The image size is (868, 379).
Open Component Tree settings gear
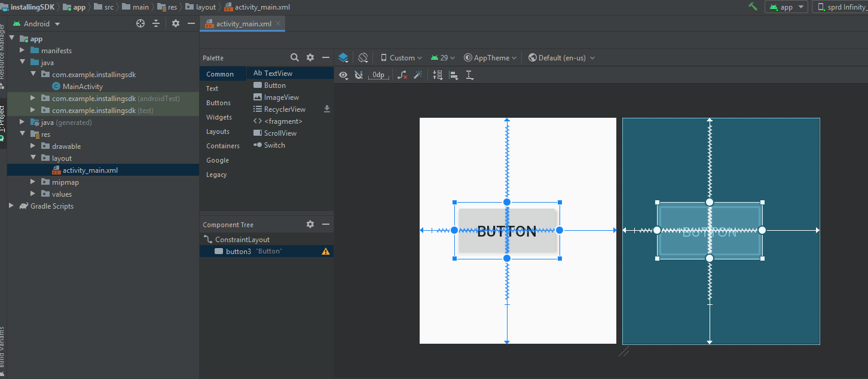310,225
